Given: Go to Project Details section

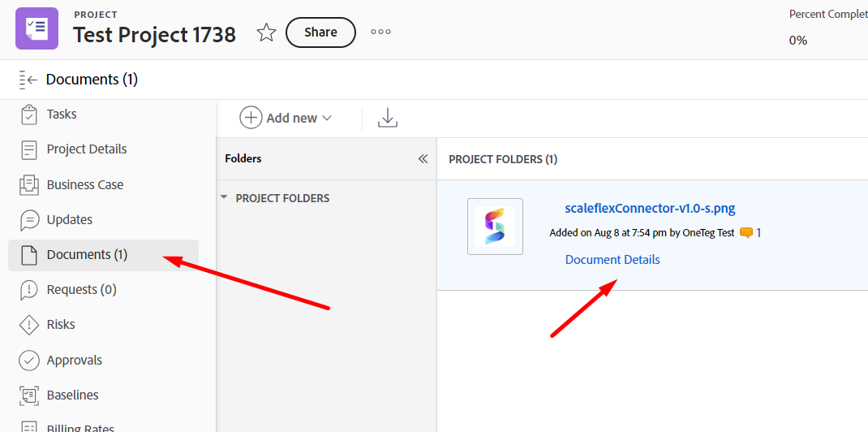Looking at the screenshot, I should pyautogui.click(x=86, y=149).
